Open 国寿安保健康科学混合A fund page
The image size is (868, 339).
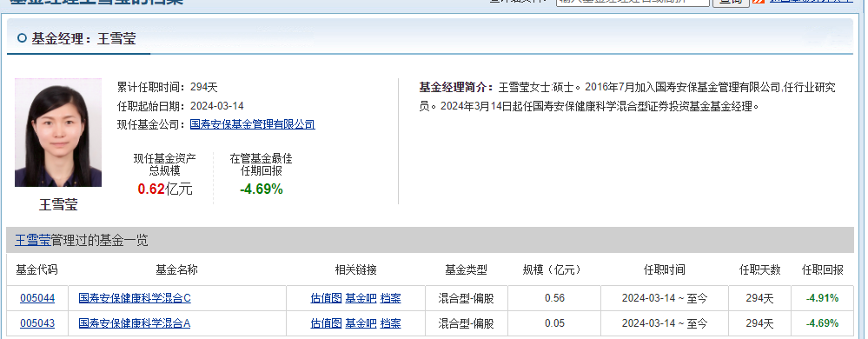tap(135, 323)
